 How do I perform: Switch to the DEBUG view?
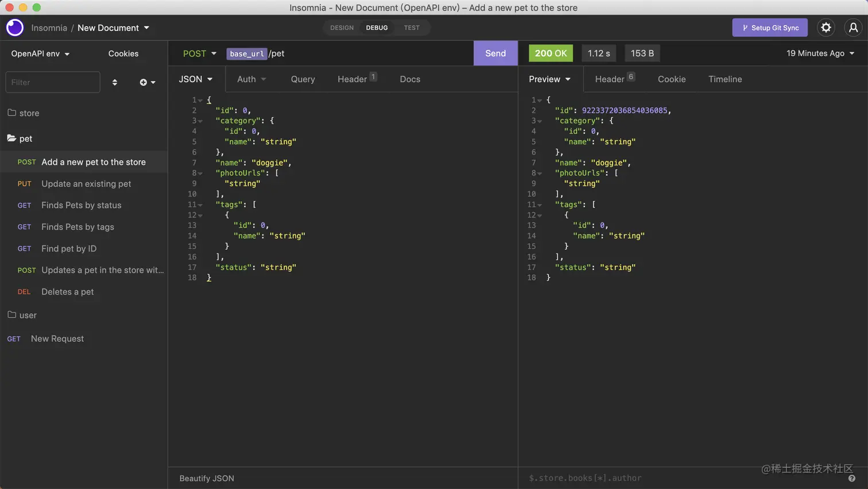coord(377,28)
